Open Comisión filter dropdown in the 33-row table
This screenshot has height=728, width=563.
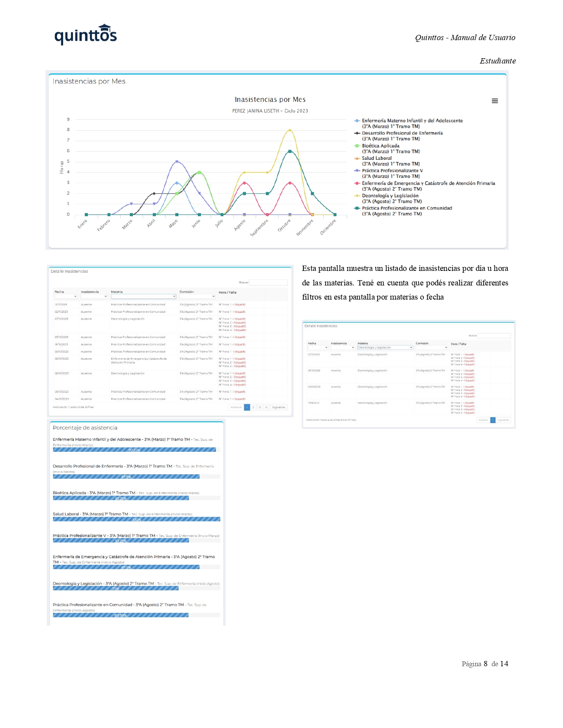(197, 296)
